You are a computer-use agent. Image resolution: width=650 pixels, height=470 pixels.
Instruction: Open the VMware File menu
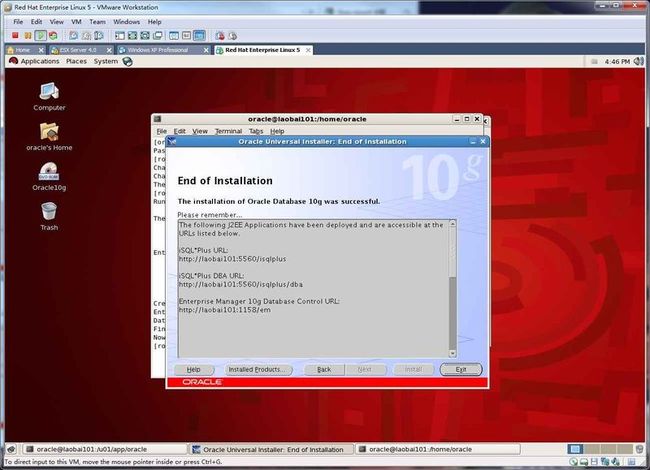(x=18, y=22)
